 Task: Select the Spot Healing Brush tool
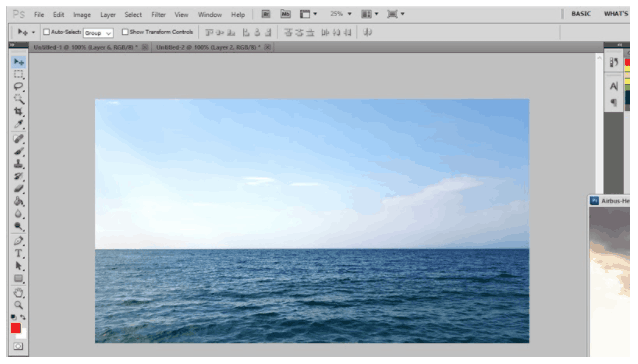19,139
